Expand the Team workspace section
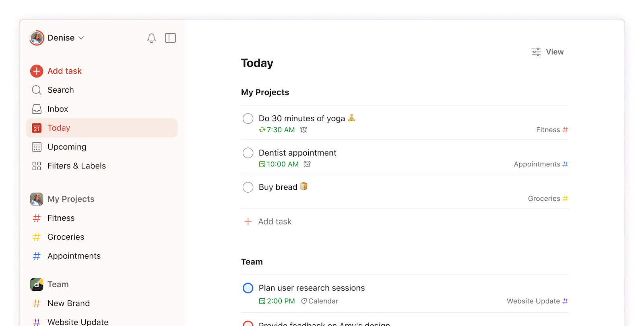Viewport: 644px width, 326px height. click(58, 284)
